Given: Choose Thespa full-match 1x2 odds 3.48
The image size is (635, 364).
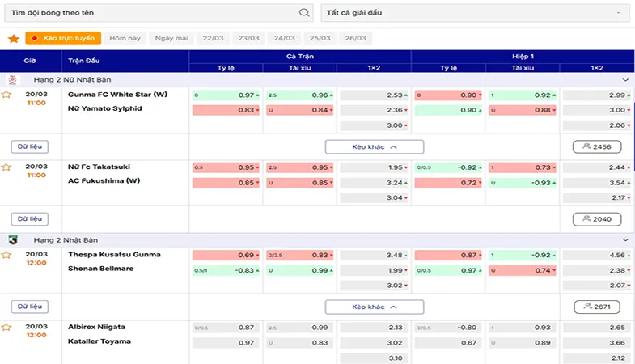Looking at the screenshot, I should [x=374, y=255].
